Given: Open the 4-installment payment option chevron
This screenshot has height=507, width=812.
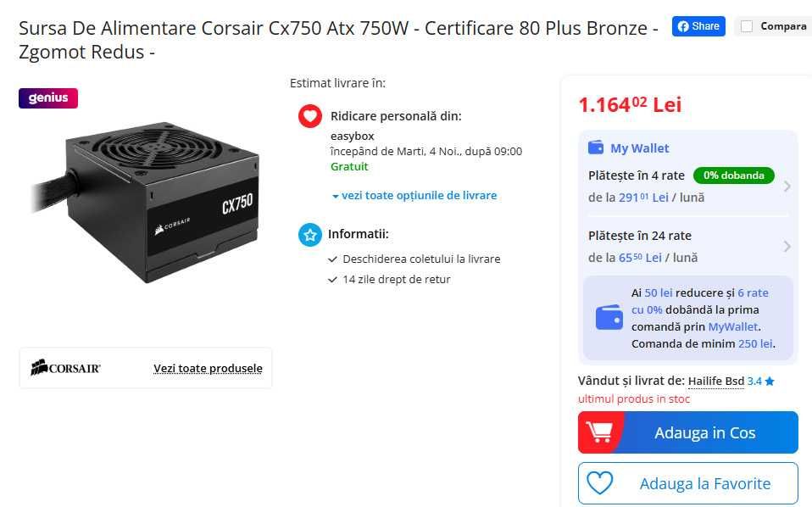Looking at the screenshot, I should click(x=787, y=187).
